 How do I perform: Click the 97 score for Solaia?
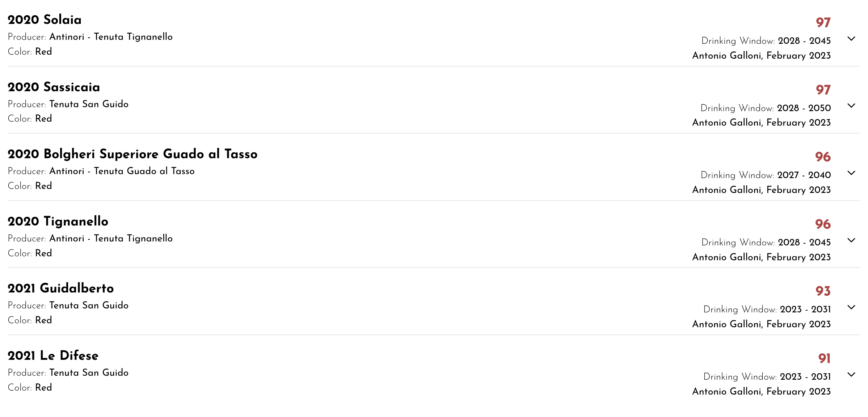tap(823, 22)
